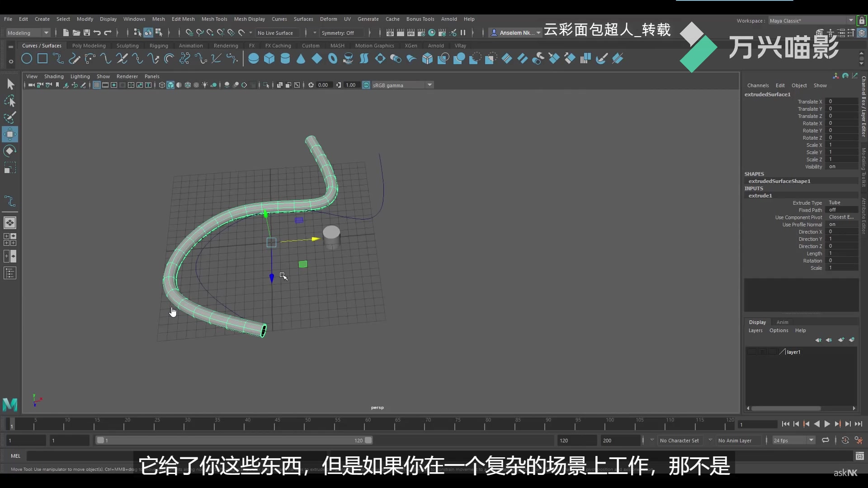Create a NURBS circle from the shelf
868x488 pixels.
pyautogui.click(x=26, y=59)
